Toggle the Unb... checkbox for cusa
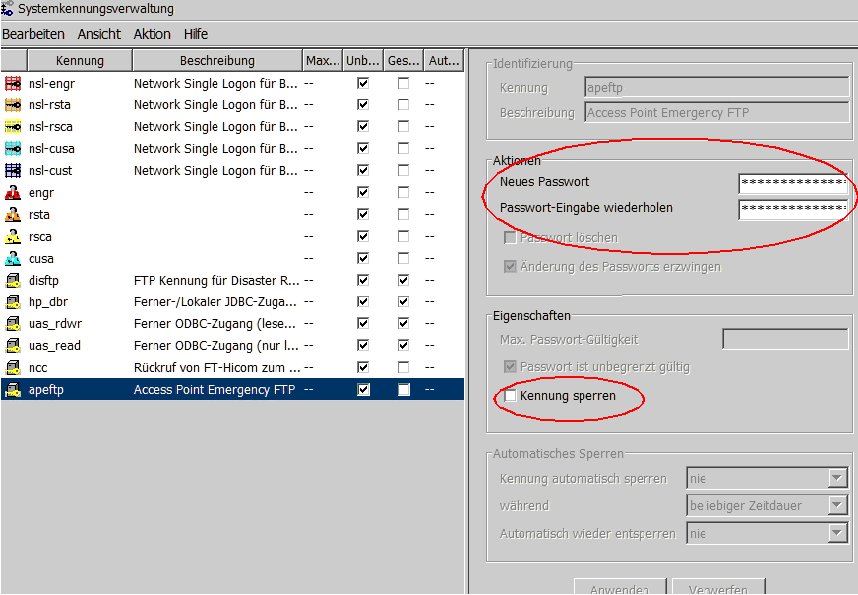The height and width of the screenshot is (595, 858). (363, 258)
